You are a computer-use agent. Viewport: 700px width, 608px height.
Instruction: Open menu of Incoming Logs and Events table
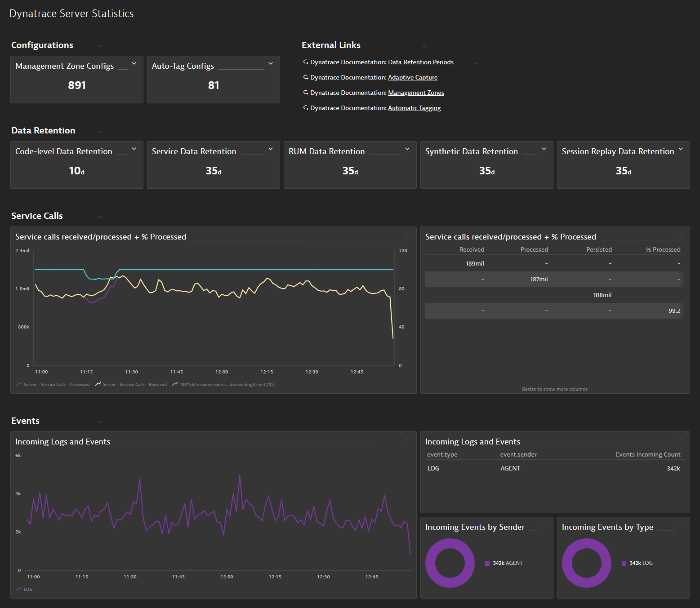coord(681,439)
